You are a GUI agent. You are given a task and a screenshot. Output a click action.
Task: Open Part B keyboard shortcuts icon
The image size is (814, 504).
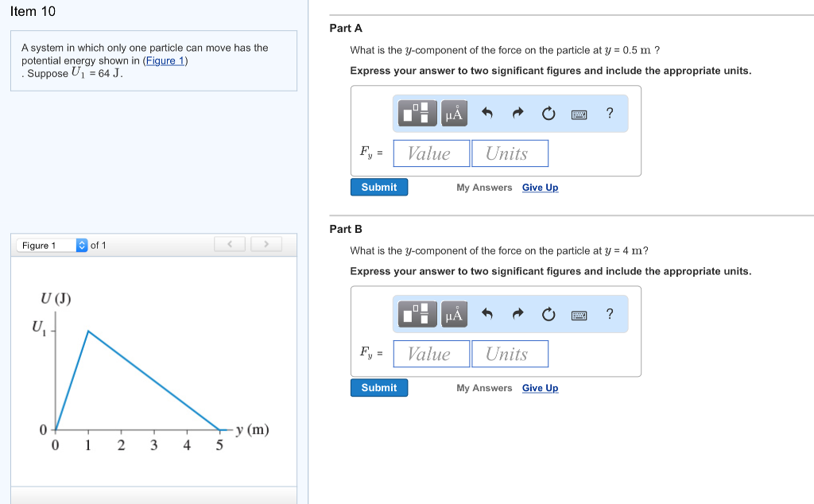click(579, 313)
